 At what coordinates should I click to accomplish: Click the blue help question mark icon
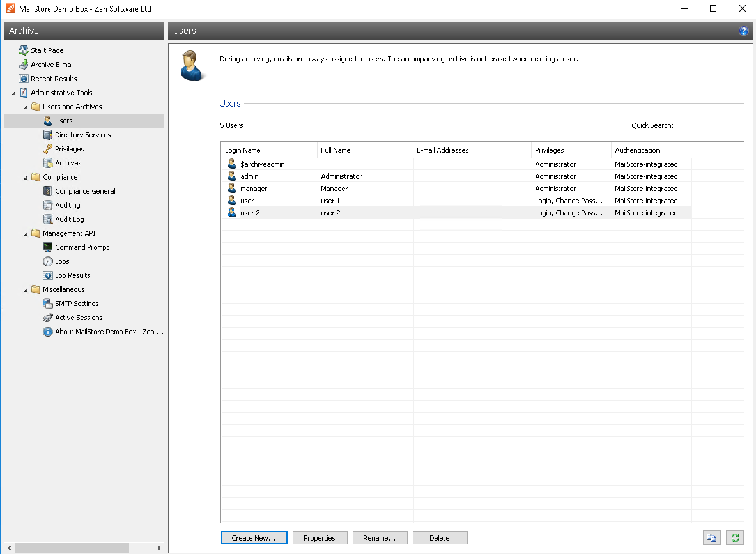click(743, 31)
